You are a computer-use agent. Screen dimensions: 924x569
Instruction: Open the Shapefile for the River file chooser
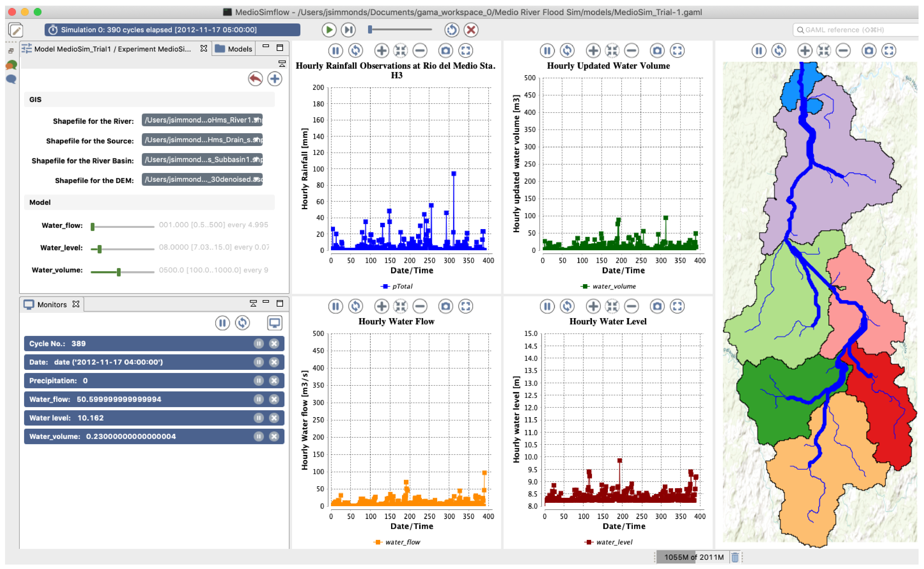202,120
